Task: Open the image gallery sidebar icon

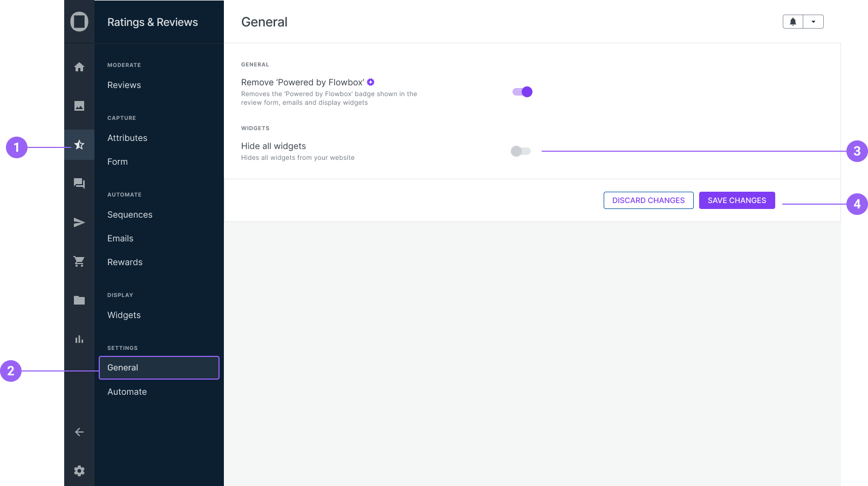Action: pyautogui.click(x=79, y=106)
